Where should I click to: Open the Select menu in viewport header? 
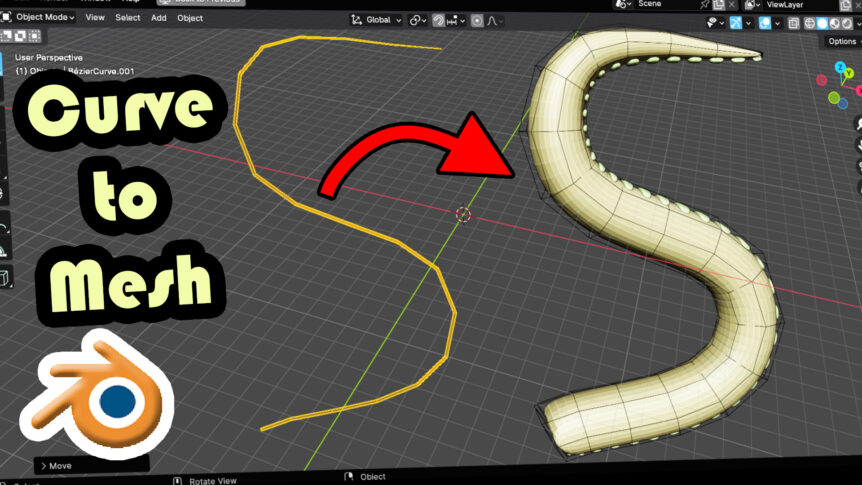click(x=128, y=18)
